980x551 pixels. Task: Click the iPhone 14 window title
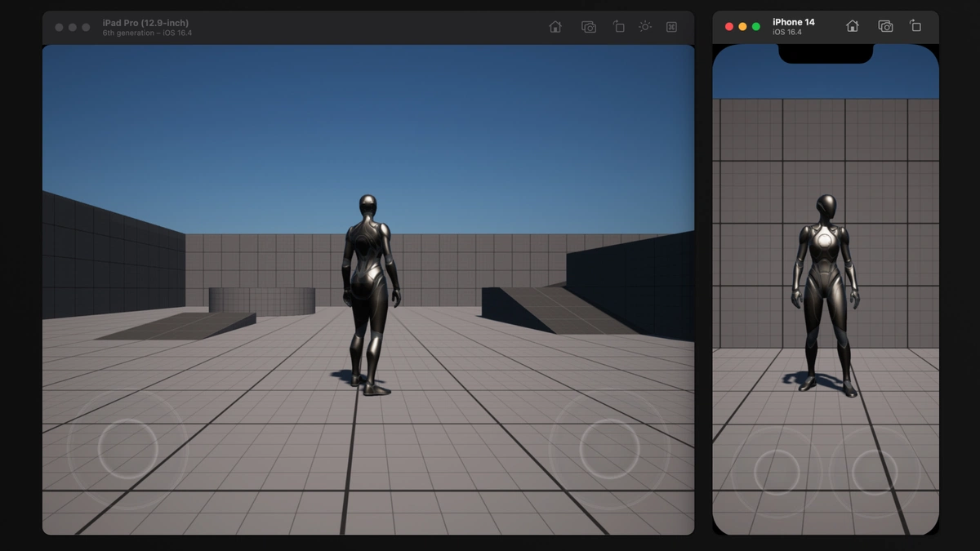pos(793,22)
